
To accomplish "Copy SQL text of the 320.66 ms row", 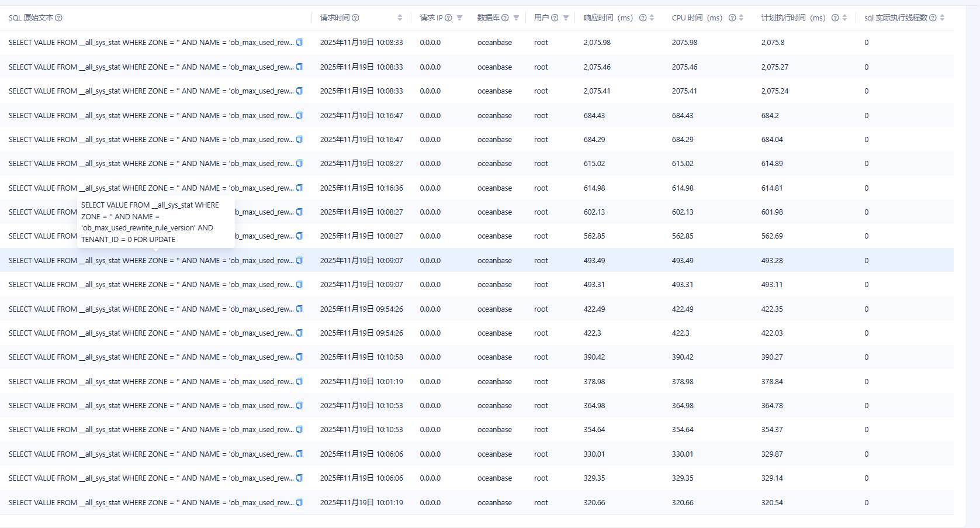I will point(299,503).
